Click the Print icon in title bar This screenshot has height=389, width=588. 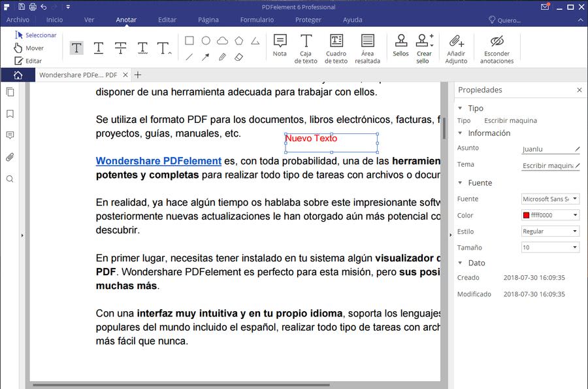tap(33, 7)
